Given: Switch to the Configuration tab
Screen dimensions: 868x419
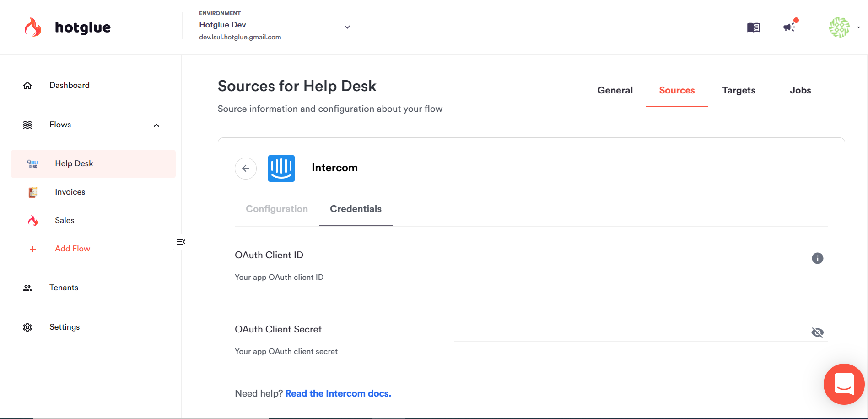Looking at the screenshot, I should point(277,209).
